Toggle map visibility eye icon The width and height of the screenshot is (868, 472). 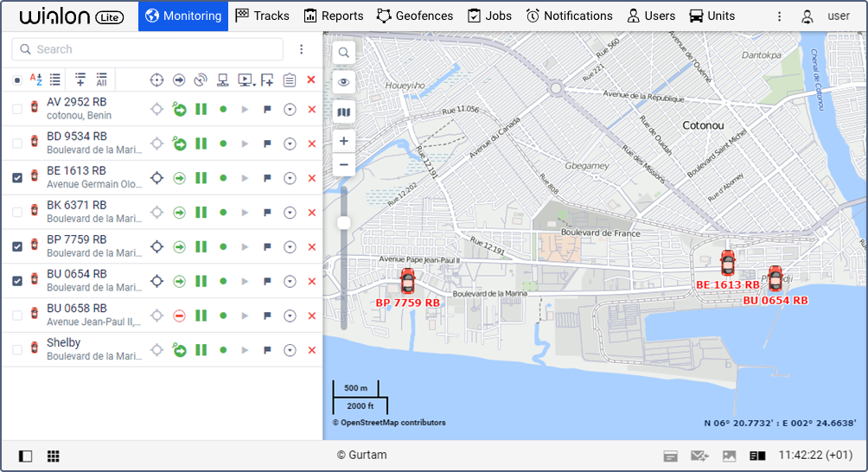click(x=344, y=82)
